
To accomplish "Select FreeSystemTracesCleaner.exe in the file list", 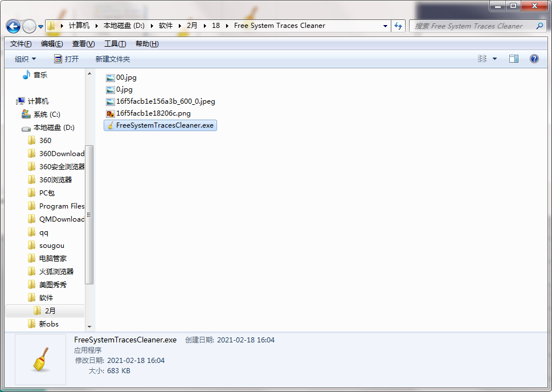I will click(160, 125).
